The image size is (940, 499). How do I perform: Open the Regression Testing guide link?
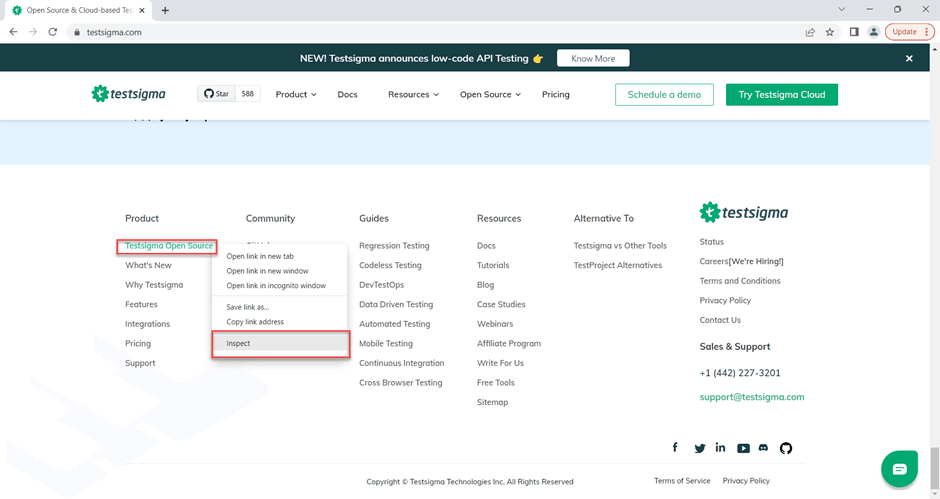click(x=394, y=245)
